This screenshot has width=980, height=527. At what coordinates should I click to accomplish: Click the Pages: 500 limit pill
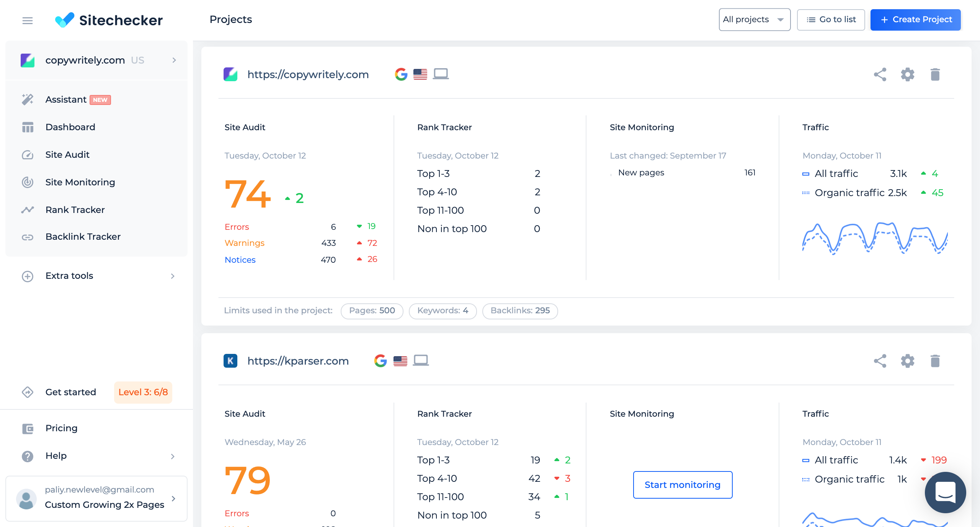coord(372,311)
